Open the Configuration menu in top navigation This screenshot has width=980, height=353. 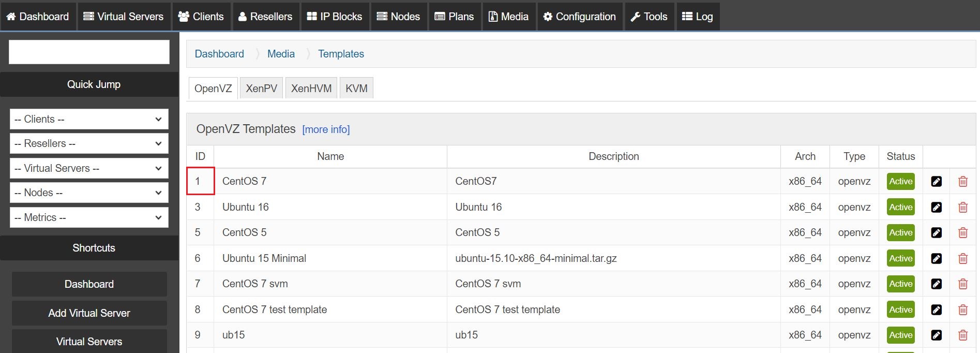click(580, 17)
